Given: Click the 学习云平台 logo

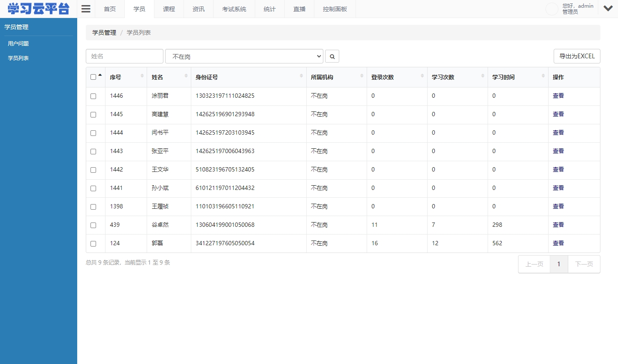Looking at the screenshot, I should pos(38,8).
